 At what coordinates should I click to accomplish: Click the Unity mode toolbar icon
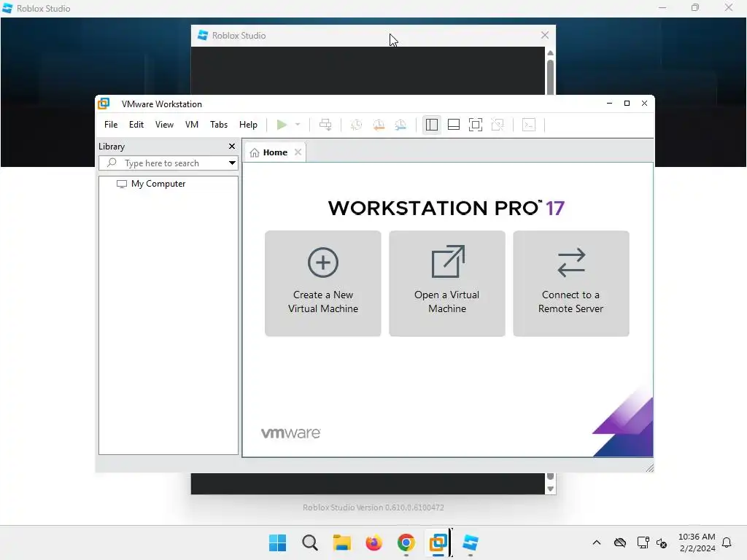498,125
